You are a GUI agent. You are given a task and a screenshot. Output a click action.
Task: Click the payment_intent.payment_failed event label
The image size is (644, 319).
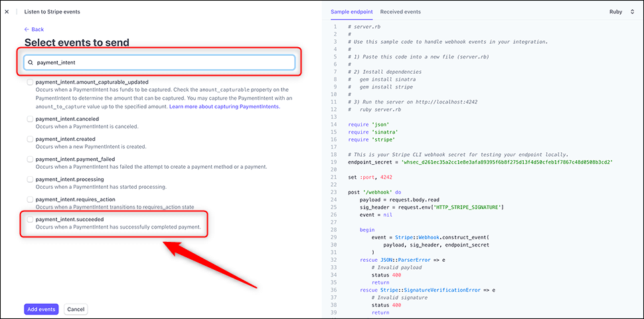(x=75, y=159)
